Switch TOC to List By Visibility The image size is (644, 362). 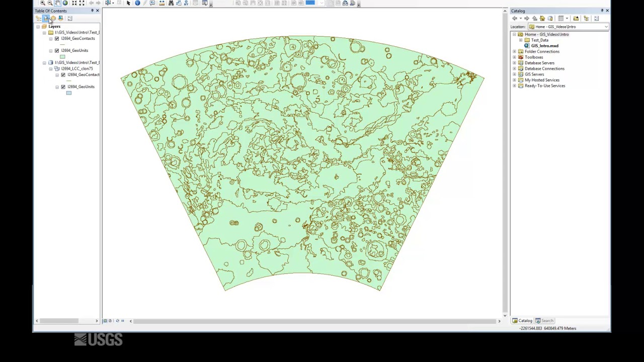[53, 19]
